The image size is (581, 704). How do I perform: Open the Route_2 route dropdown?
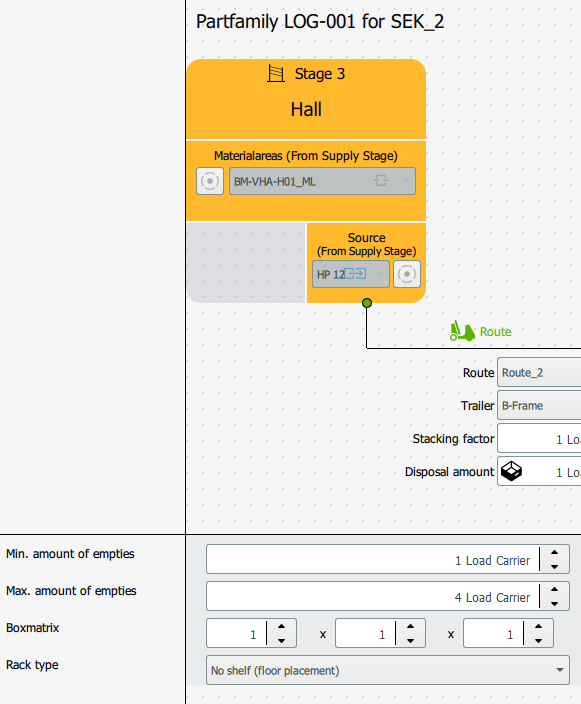[x=539, y=372]
